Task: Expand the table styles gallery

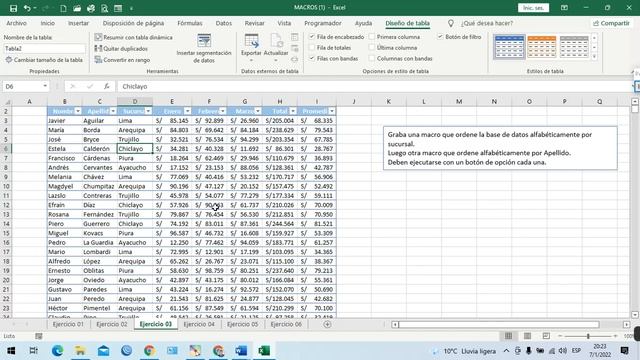Action: click(594, 57)
